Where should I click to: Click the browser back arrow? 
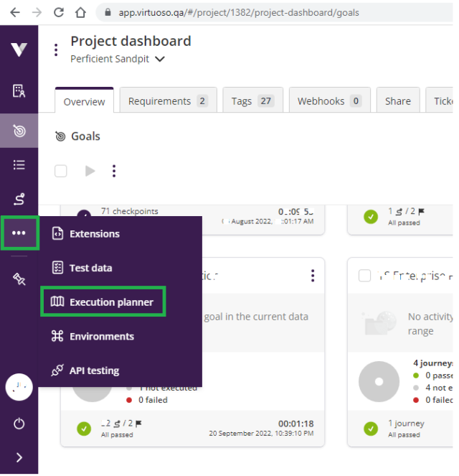15,12
